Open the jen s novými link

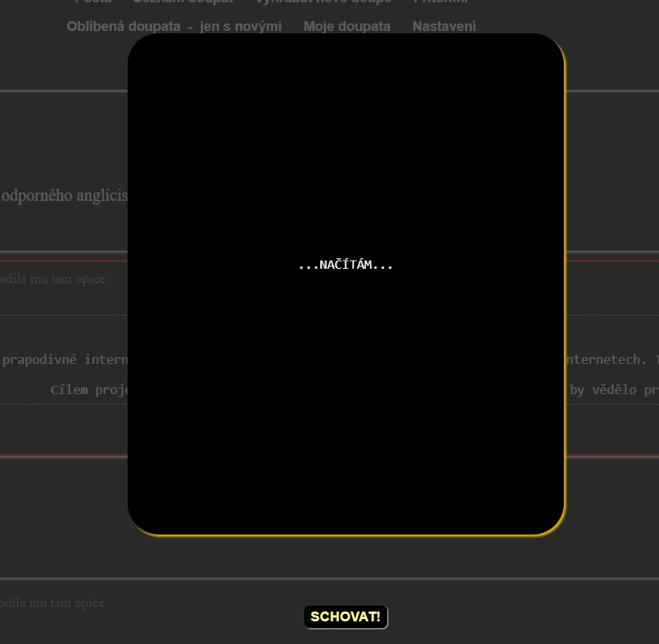click(x=240, y=26)
